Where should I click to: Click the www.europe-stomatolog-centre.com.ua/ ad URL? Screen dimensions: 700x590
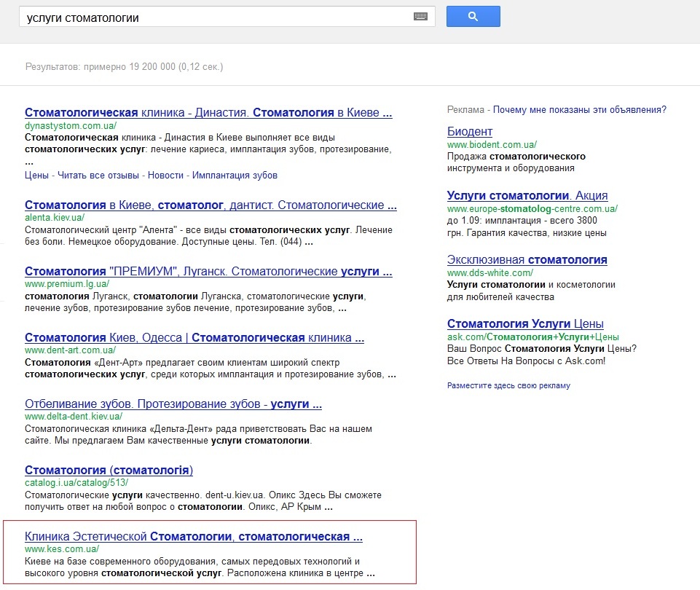[532, 209]
